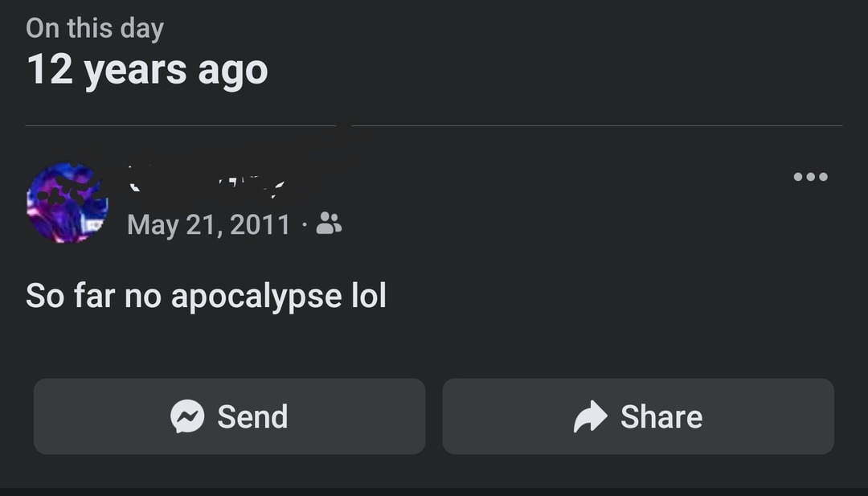Select the post text So far no apocalypse lol
This screenshot has width=868, height=496.
(206, 296)
